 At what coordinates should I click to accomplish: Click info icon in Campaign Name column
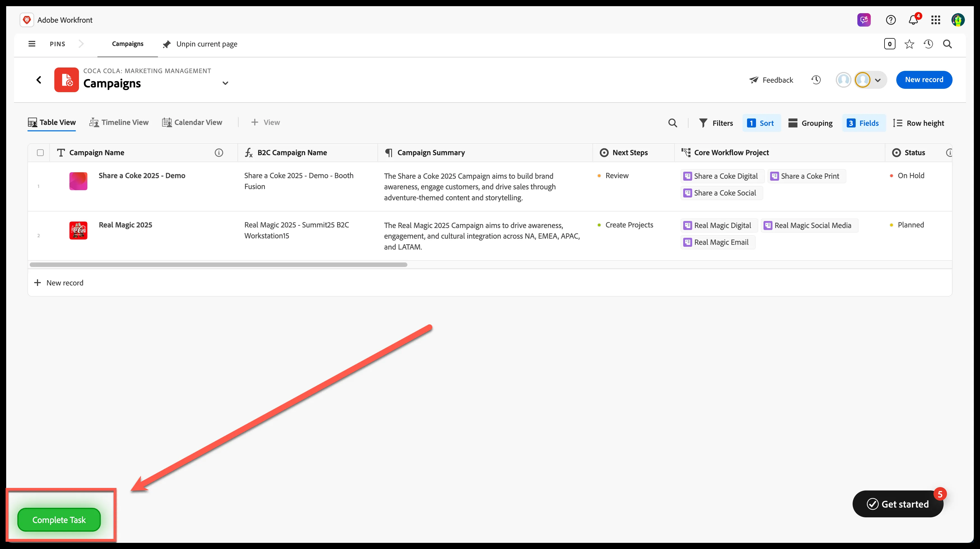tap(219, 153)
